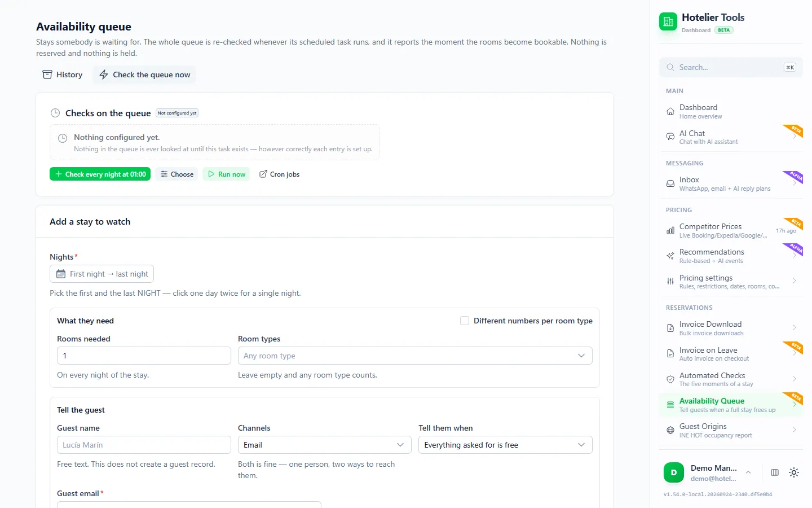
Task: Click the AI Chat speech bubble icon
Action: coord(670,137)
